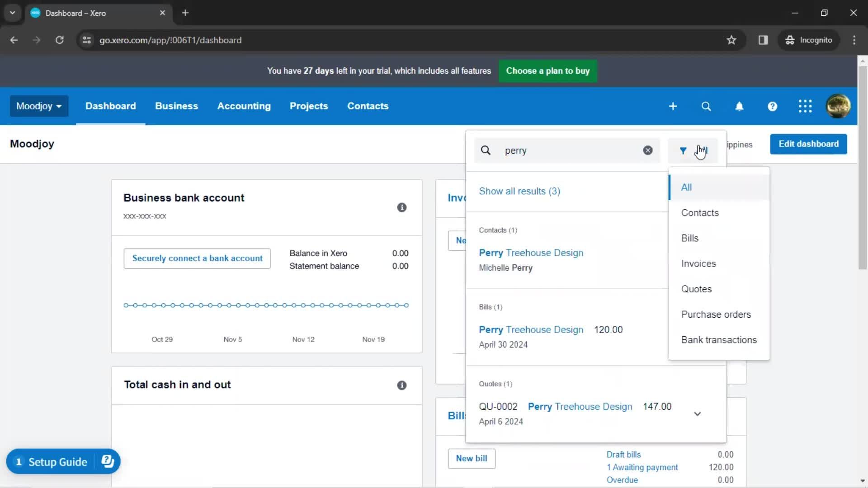Open the Business menu
Viewport: 868px width, 488px height.
[x=176, y=106]
